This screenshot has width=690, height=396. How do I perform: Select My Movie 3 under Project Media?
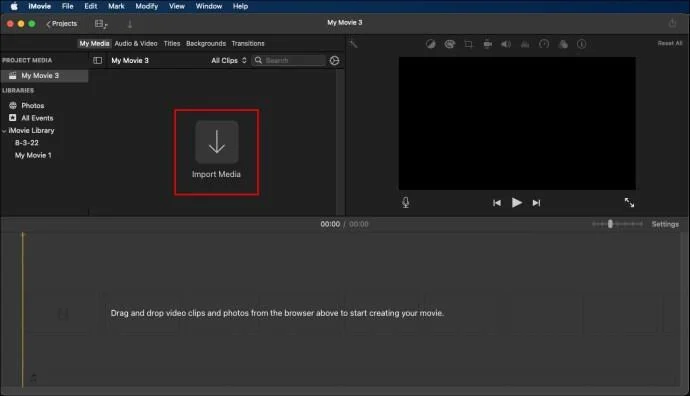click(x=44, y=76)
